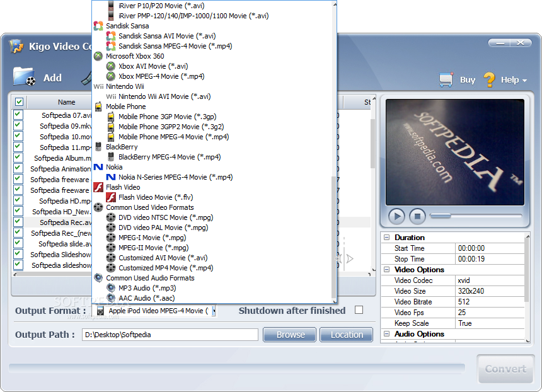
Task: Click the Kigo Video Converter app logo
Action: click(16, 46)
